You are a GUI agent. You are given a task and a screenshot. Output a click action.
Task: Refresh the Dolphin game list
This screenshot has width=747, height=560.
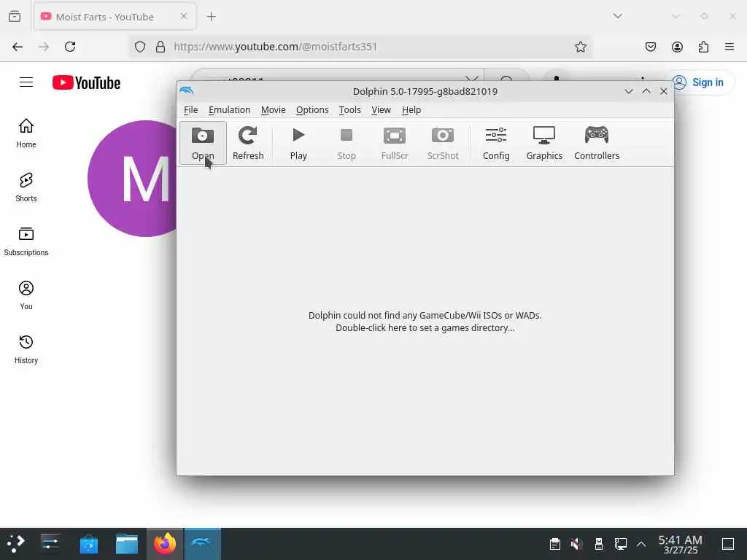pyautogui.click(x=248, y=142)
